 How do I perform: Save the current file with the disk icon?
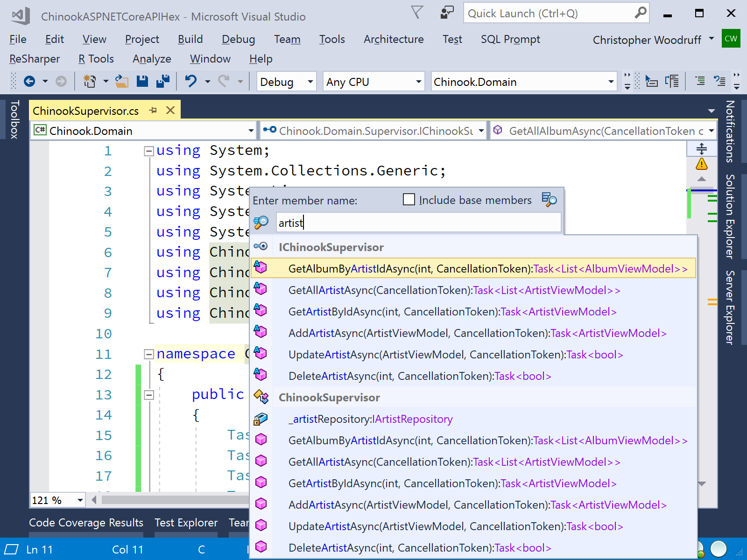(x=142, y=82)
